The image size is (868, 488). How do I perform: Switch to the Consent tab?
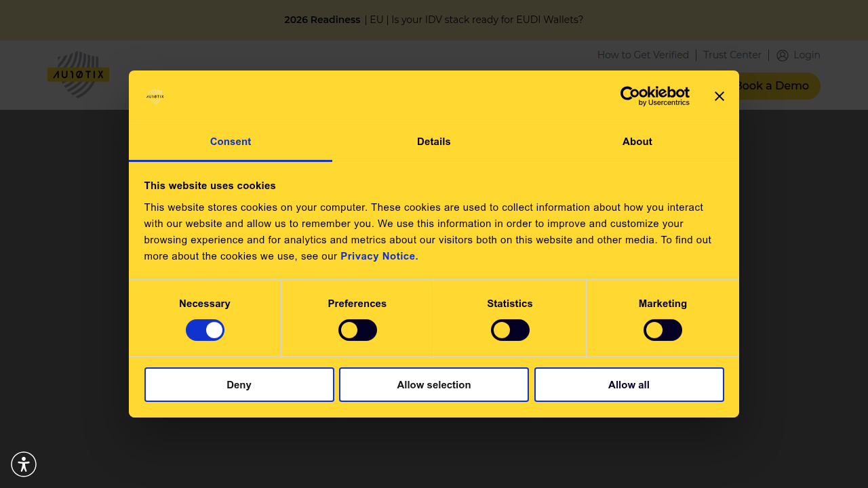pos(231,142)
